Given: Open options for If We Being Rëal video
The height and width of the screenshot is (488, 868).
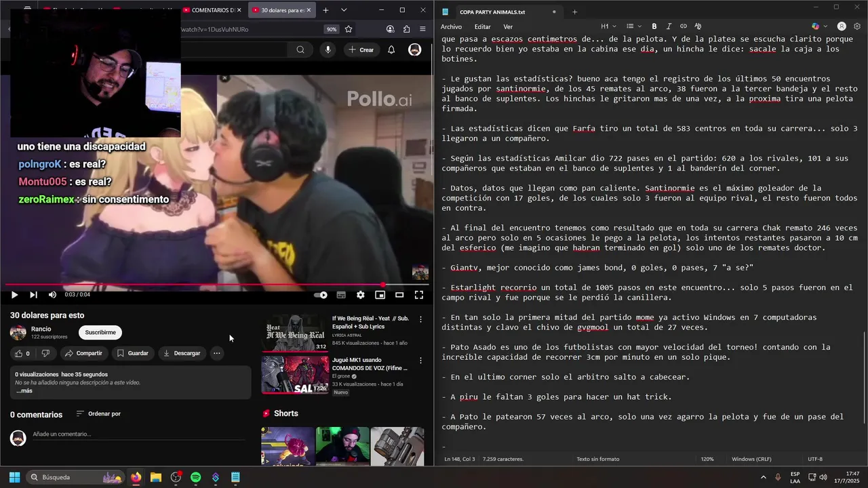Looking at the screenshot, I should click(420, 319).
